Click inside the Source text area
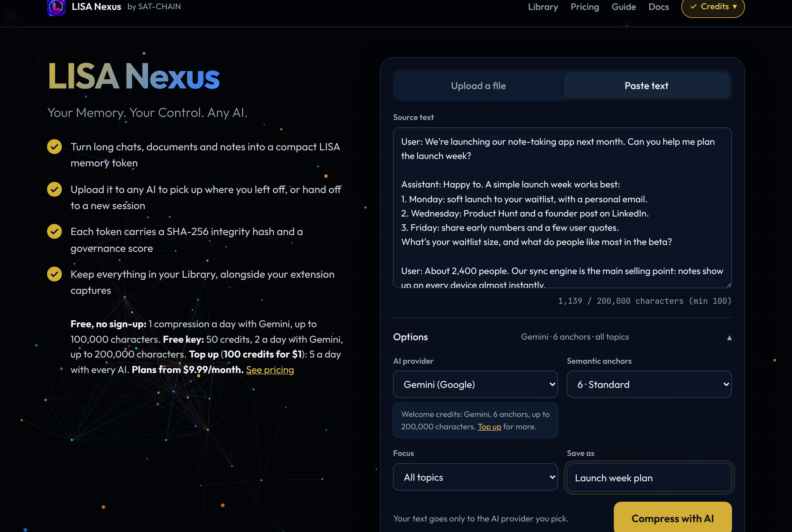 pyautogui.click(x=562, y=208)
